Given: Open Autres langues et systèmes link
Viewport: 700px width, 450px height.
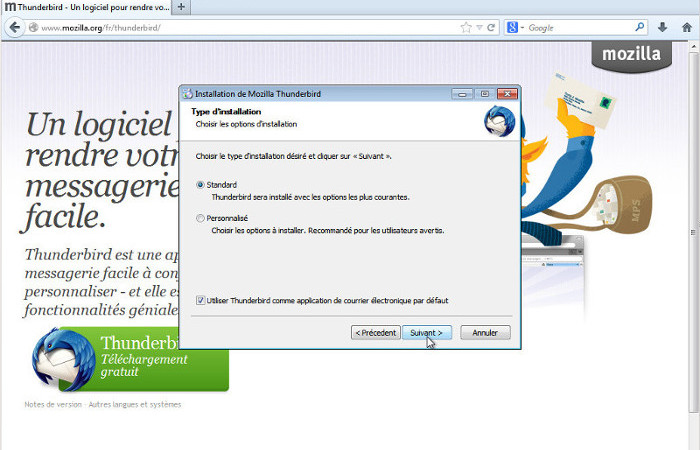Looking at the screenshot, I should click(135, 404).
